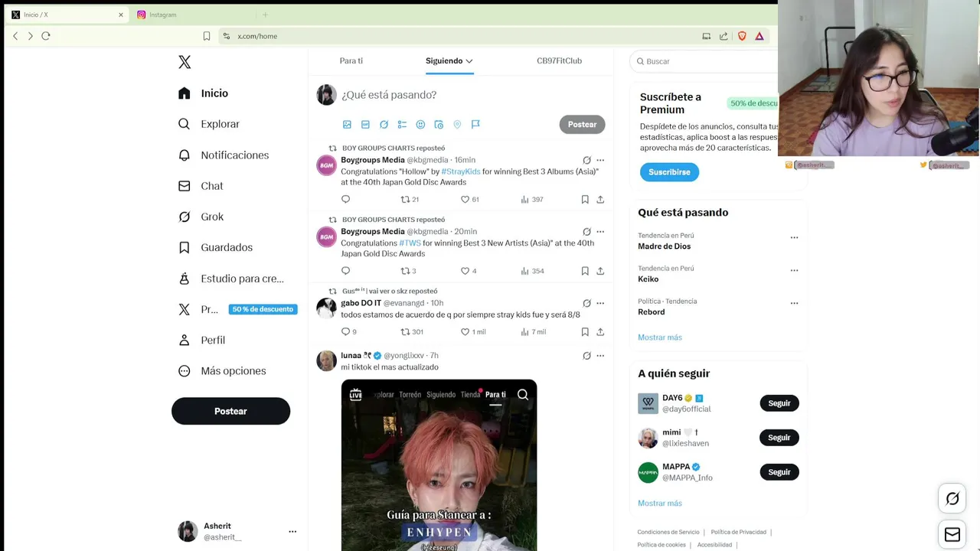Add an image to the post
Viewport: 980px width, 551px height.
click(x=347, y=124)
